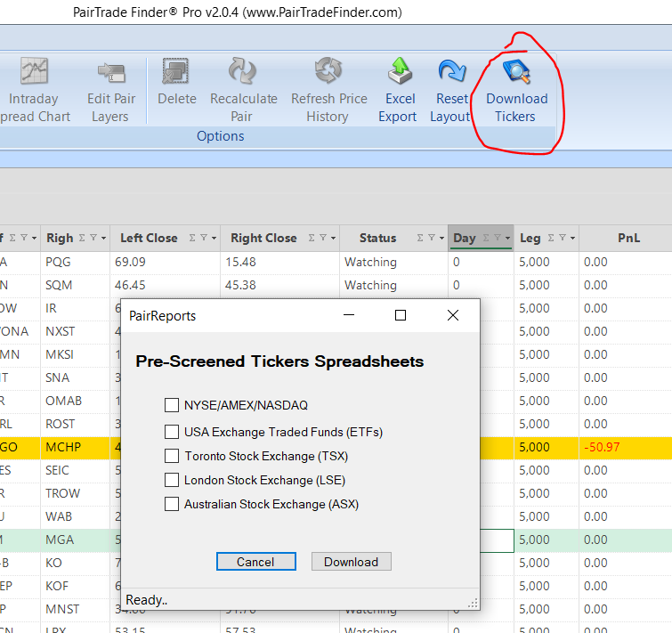Sort by the Right Close column header

pyautogui.click(x=263, y=238)
